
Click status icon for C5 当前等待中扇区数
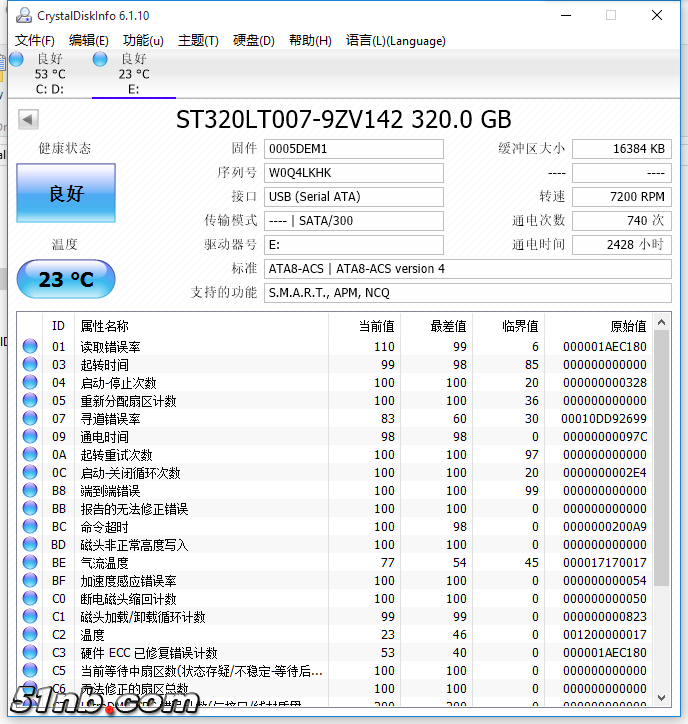point(30,670)
